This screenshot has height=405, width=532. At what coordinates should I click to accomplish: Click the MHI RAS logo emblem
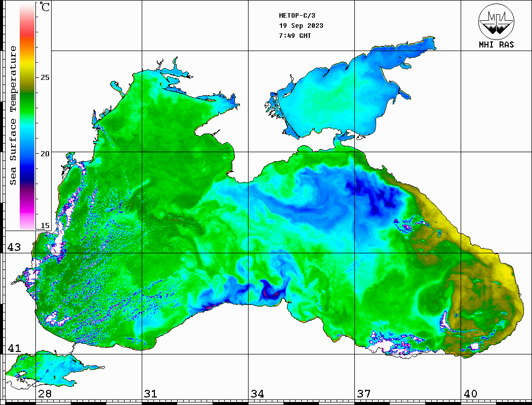coord(497,21)
